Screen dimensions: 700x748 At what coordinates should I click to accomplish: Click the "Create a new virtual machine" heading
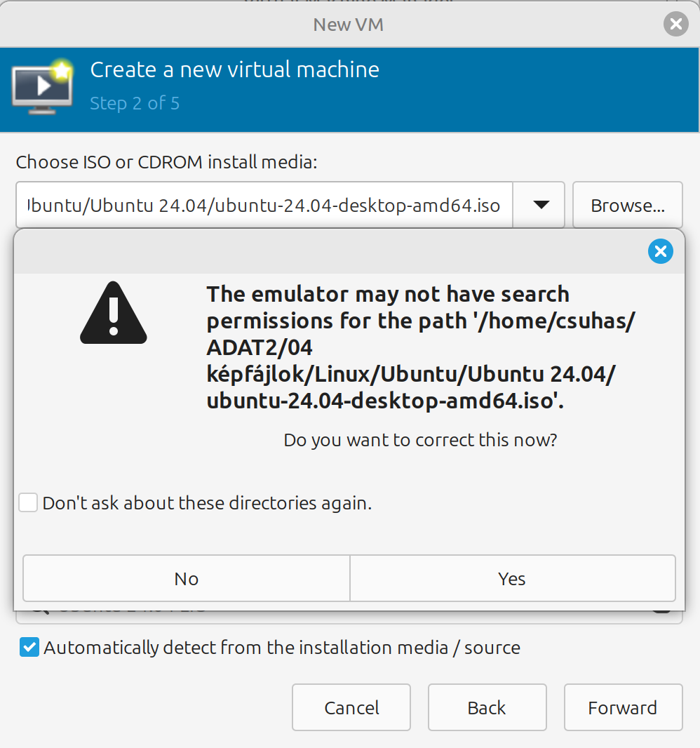[235, 69]
